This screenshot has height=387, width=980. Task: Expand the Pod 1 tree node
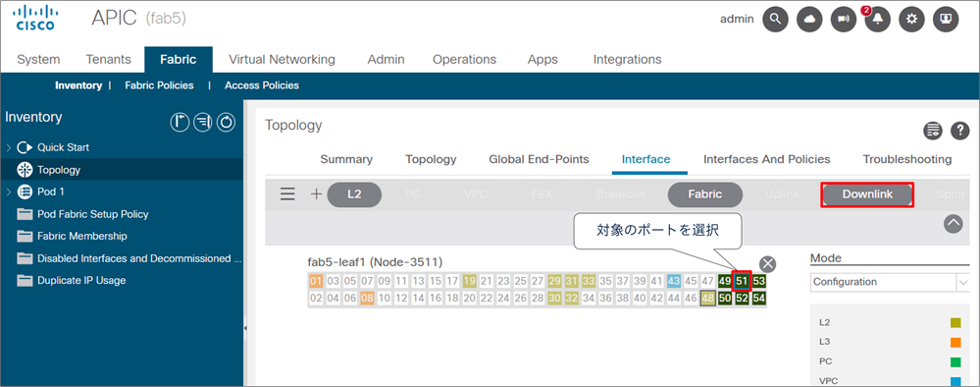click(x=9, y=192)
